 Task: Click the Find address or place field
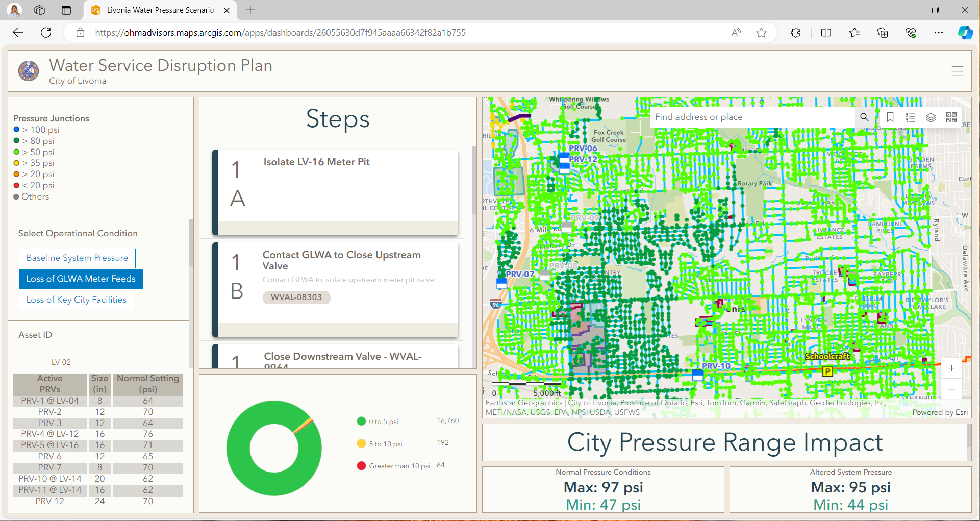[x=753, y=117]
